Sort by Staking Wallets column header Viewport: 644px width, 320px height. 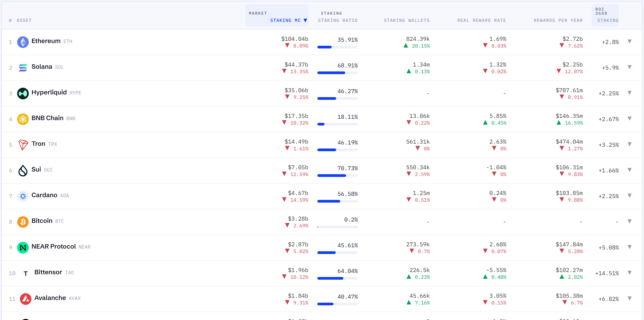(x=407, y=21)
